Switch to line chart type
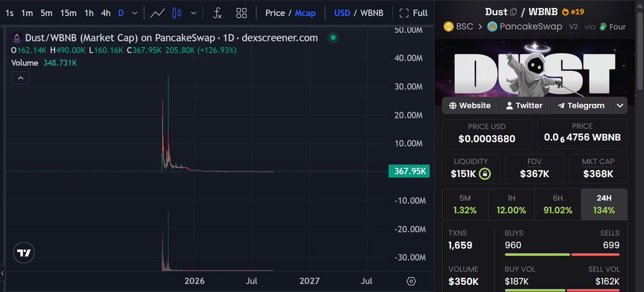This screenshot has width=644, height=292. click(x=157, y=13)
